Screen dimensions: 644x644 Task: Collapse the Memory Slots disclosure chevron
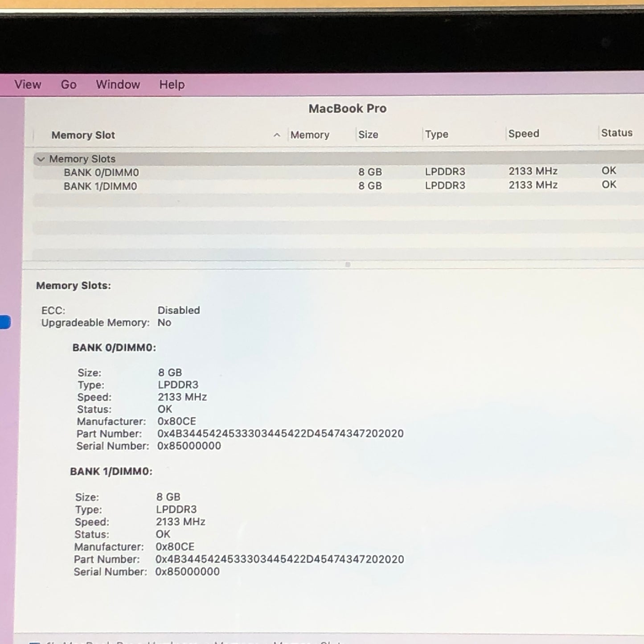[x=41, y=159]
